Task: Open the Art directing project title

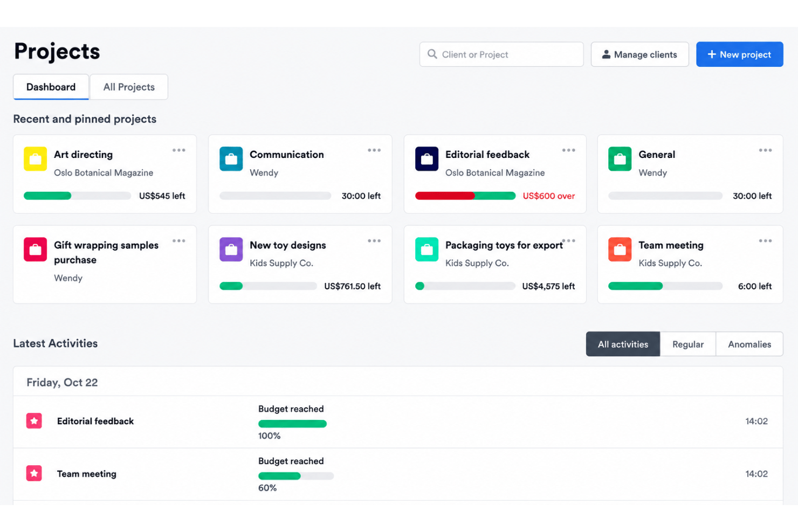Action: pyautogui.click(x=84, y=155)
